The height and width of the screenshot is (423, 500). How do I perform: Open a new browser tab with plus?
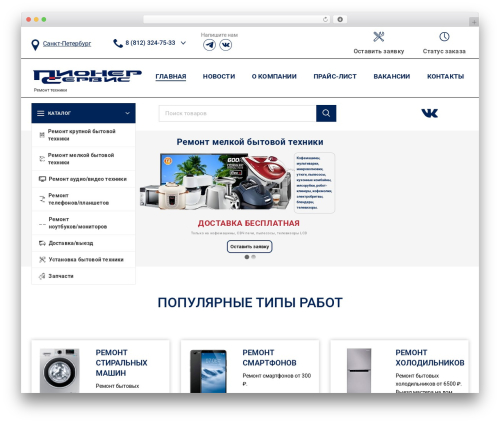coord(474,22)
